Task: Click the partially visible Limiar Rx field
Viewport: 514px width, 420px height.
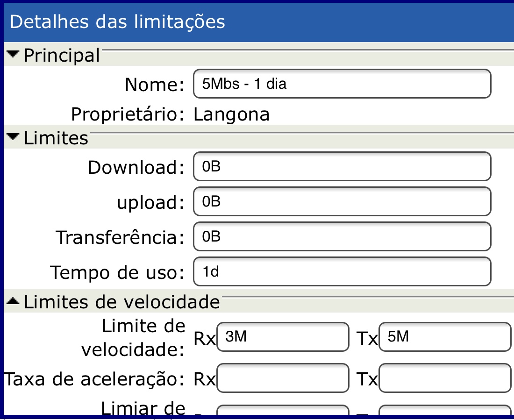Action: point(283,410)
